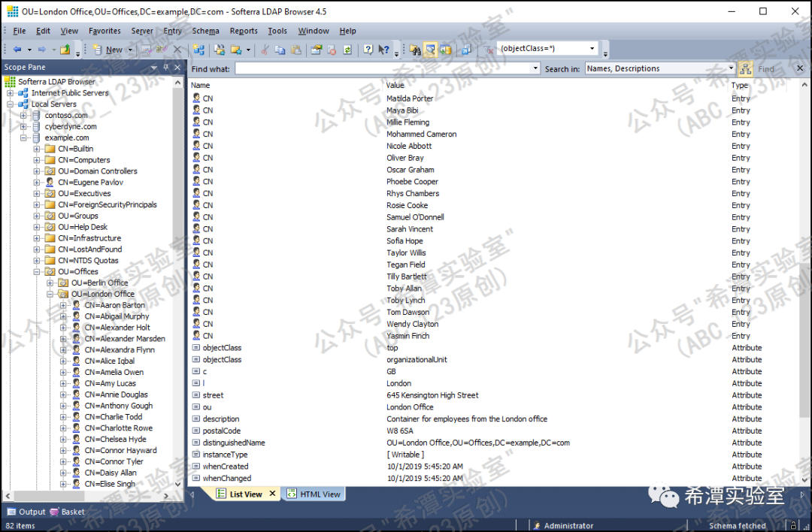Click the cascade windows toolbar icon
This screenshot has height=532, width=812.
pos(467,50)
